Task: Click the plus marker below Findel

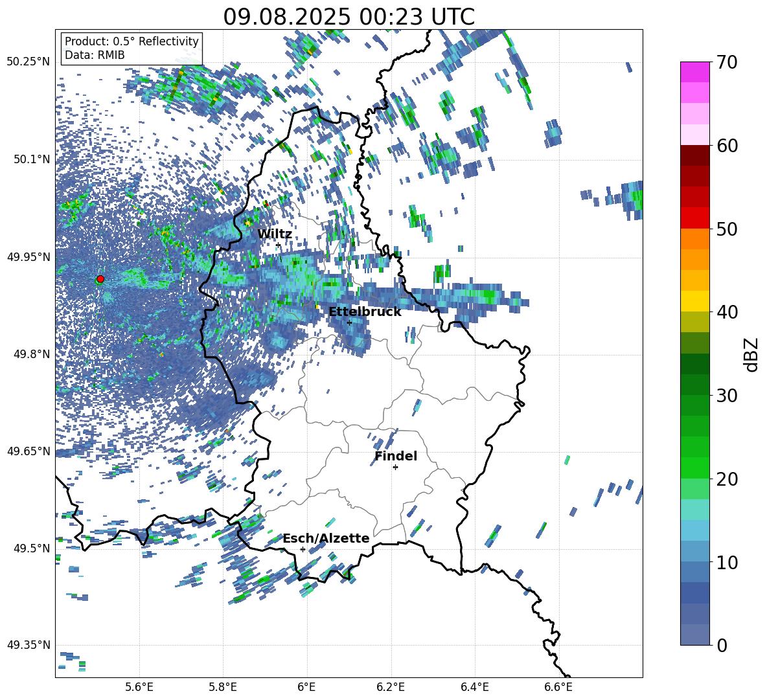Action: tap(395, 468)
